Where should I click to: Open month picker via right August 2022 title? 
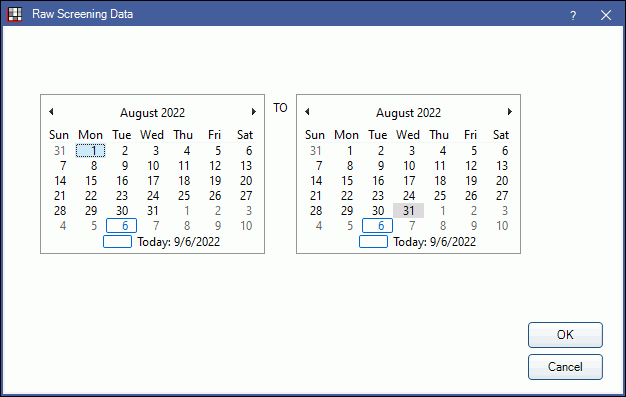[x=408, y=113]
